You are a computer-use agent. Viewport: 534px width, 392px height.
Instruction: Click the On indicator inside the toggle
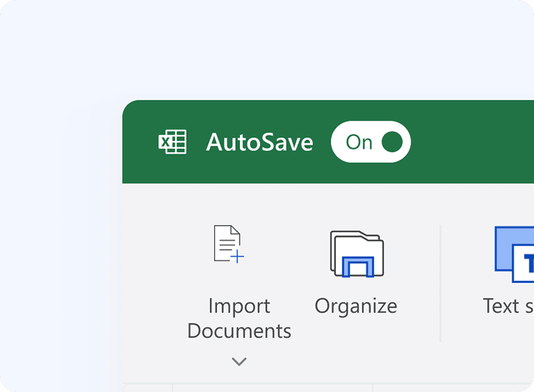coord(360,141)
